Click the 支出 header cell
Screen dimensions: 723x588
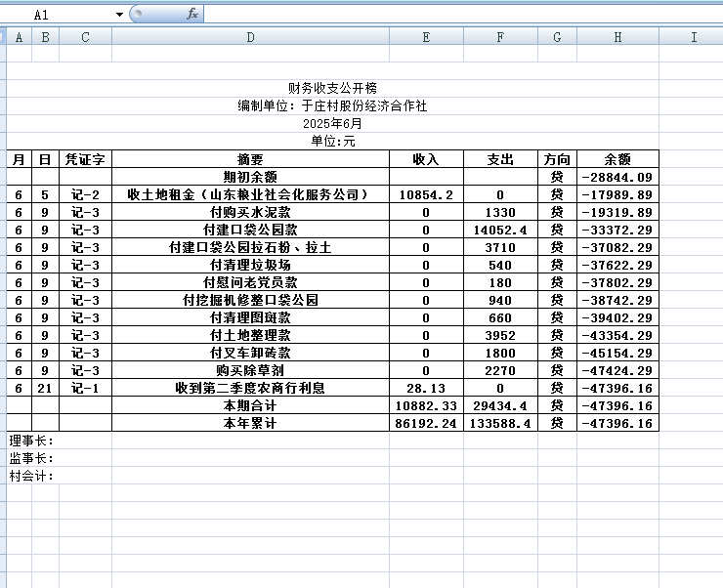point(500,159)
